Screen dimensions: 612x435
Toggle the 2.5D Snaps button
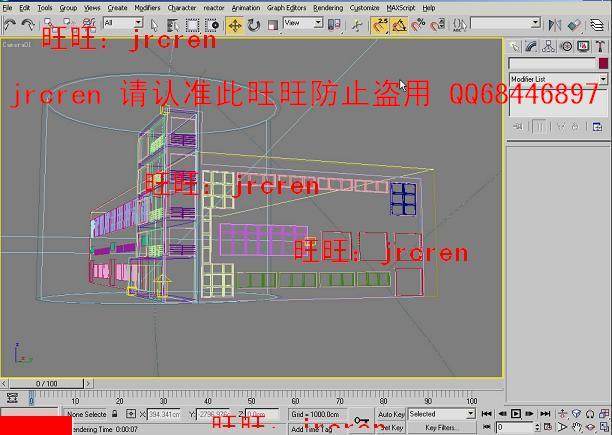[379, 25]
